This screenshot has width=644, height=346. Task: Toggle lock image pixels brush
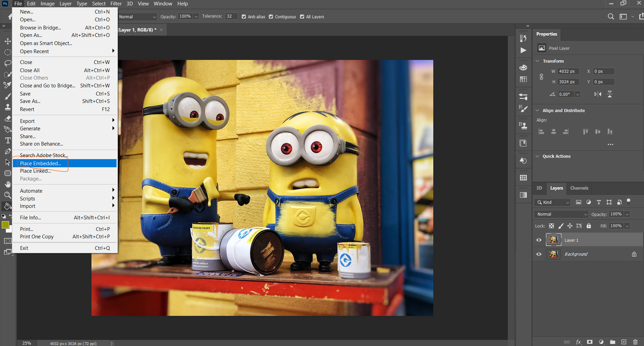(x=561, y=226)
